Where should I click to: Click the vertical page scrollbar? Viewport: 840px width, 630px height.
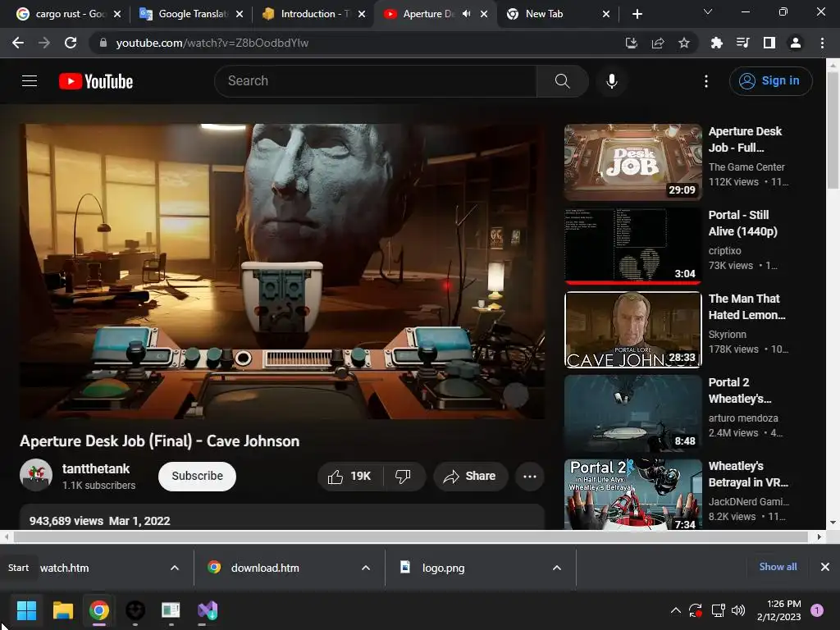tap(833, 129)
